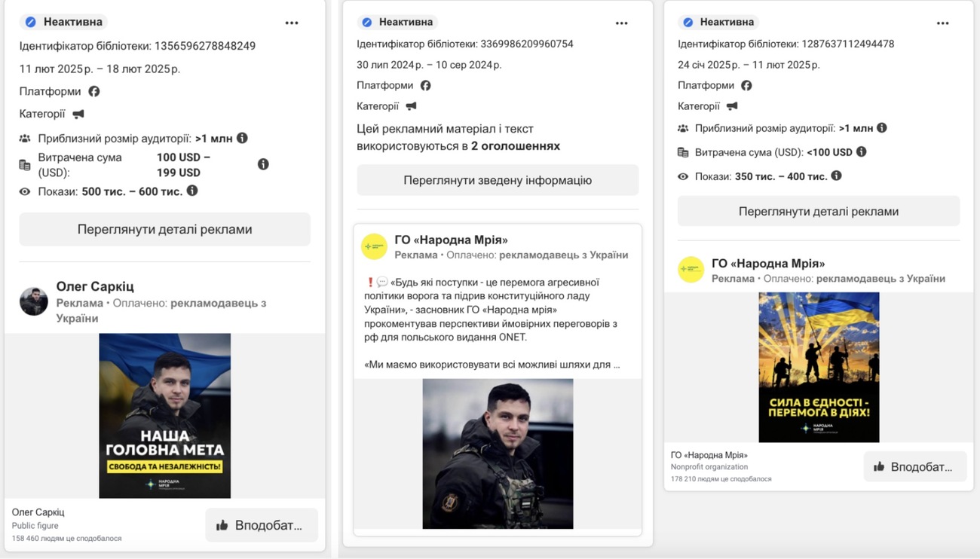Open three-dot menu on Олег Саркіц ad card
The image size is (980, 559).
pyautogui.click(x=292, y=23)
